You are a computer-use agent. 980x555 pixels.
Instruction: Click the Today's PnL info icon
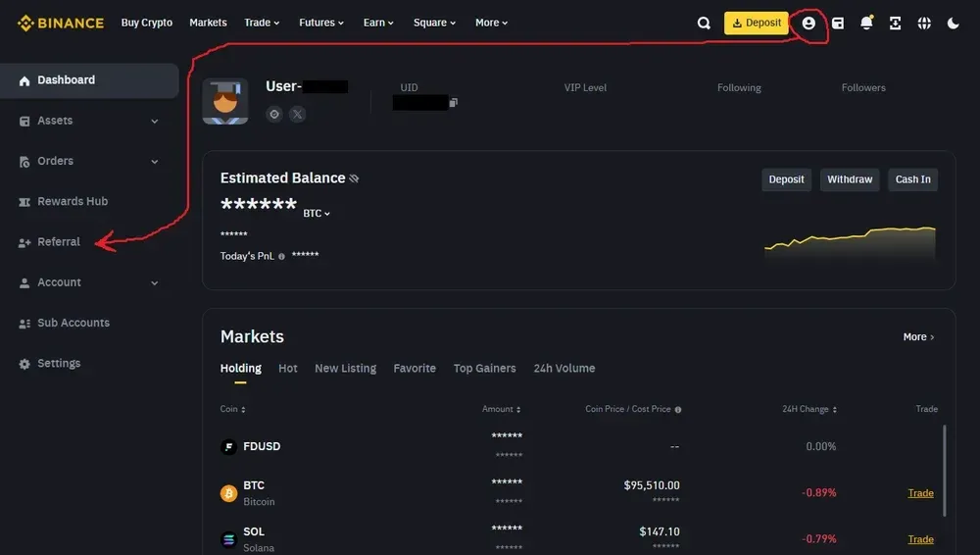click(281, 256)
